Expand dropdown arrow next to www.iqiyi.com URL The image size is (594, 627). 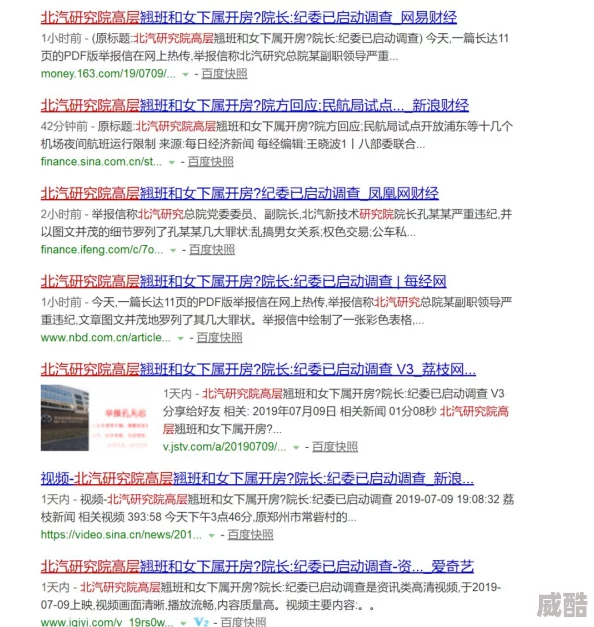tap(183, 623)
